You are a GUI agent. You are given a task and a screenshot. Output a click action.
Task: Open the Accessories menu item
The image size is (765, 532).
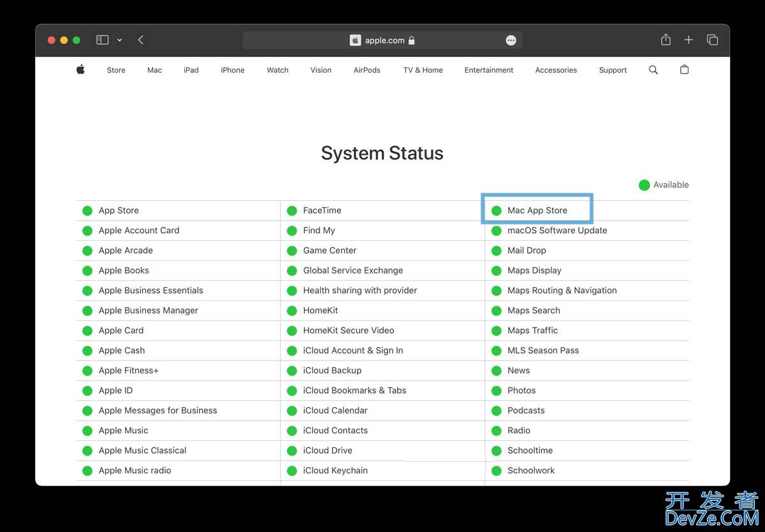coord(556,70)
